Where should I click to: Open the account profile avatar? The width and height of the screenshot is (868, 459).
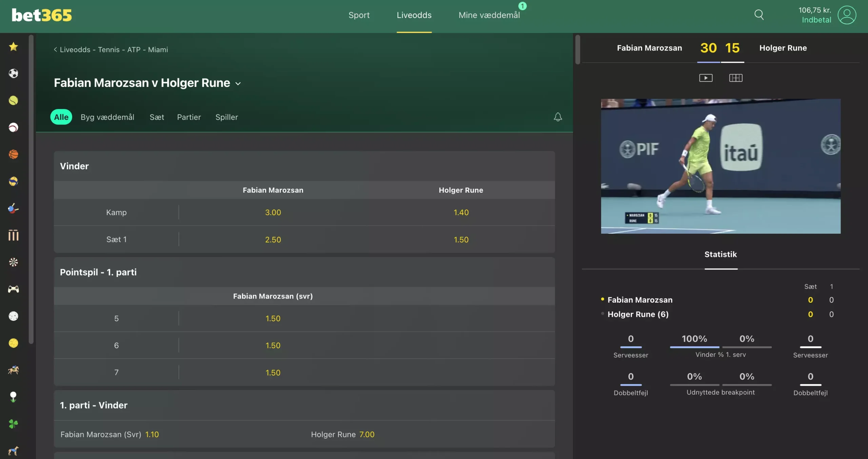[847, 15]
